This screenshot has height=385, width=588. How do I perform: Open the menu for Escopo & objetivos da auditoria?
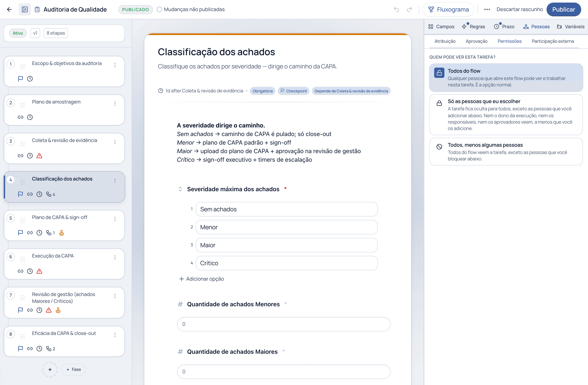[115, 65]
